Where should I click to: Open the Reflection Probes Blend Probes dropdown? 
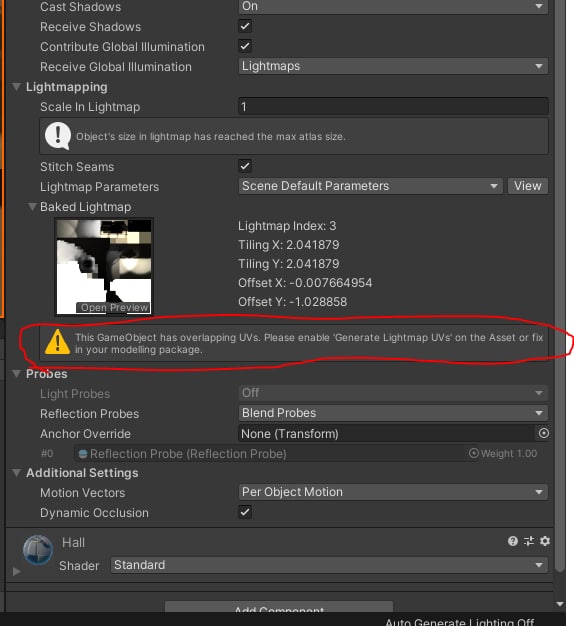(x=393, y=413)
